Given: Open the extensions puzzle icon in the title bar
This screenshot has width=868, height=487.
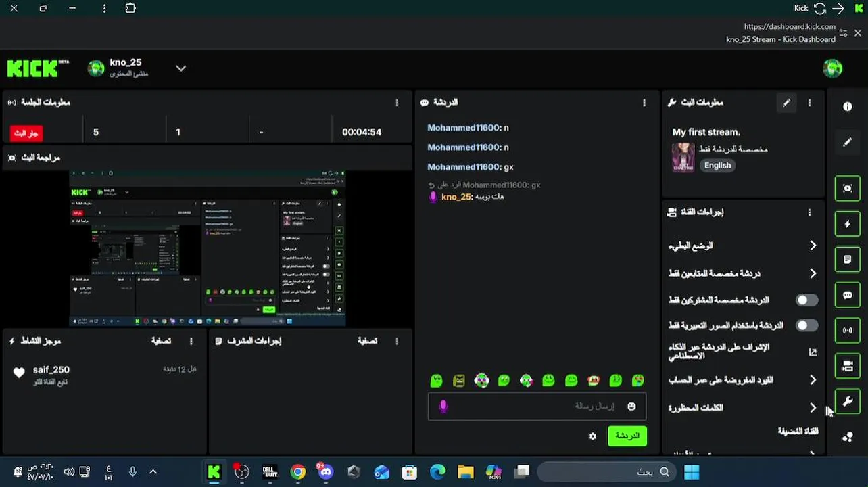Looking at the screenshot, I should pyautogui.click(x=130, y=8).
